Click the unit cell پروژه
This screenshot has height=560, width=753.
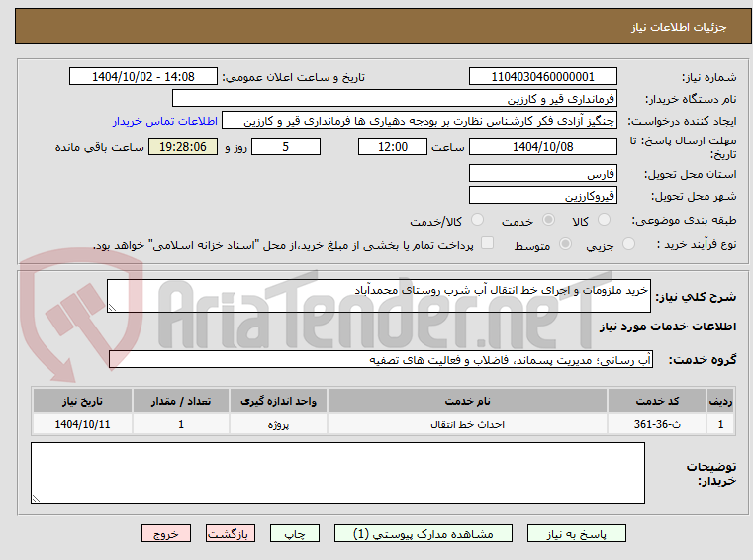coord(278,424)
